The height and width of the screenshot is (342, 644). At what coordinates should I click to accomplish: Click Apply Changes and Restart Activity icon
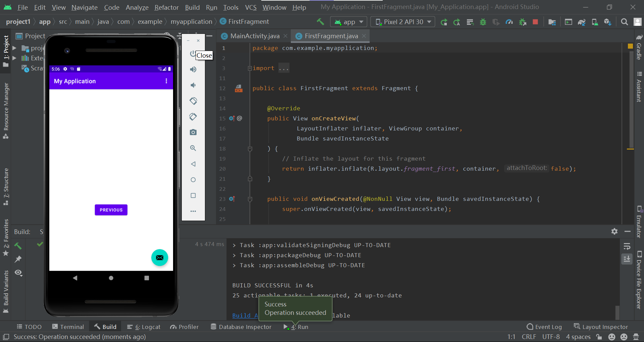click(457, 22)
